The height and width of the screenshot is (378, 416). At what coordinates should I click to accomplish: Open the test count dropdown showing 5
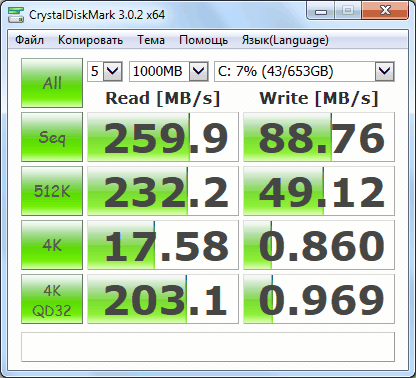[x=105, y=71]
